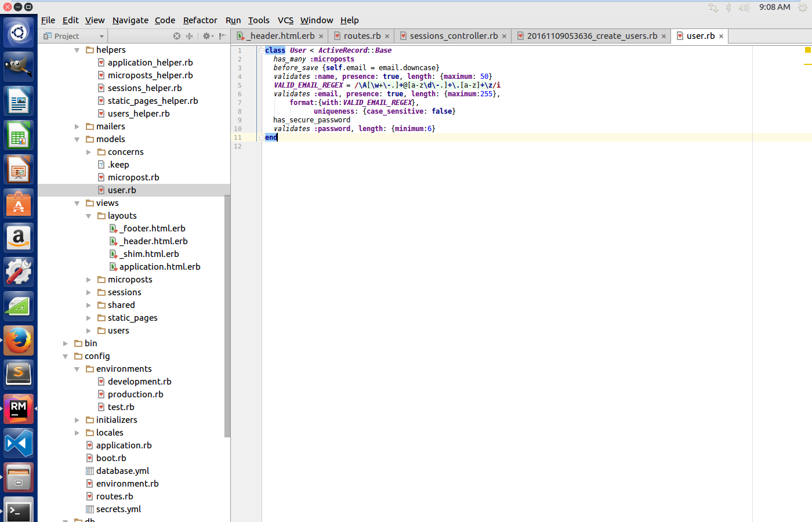Close the create_users.rb migration tab
The height and width of the screenshot is (522, 812).
[x=664, y=36]
